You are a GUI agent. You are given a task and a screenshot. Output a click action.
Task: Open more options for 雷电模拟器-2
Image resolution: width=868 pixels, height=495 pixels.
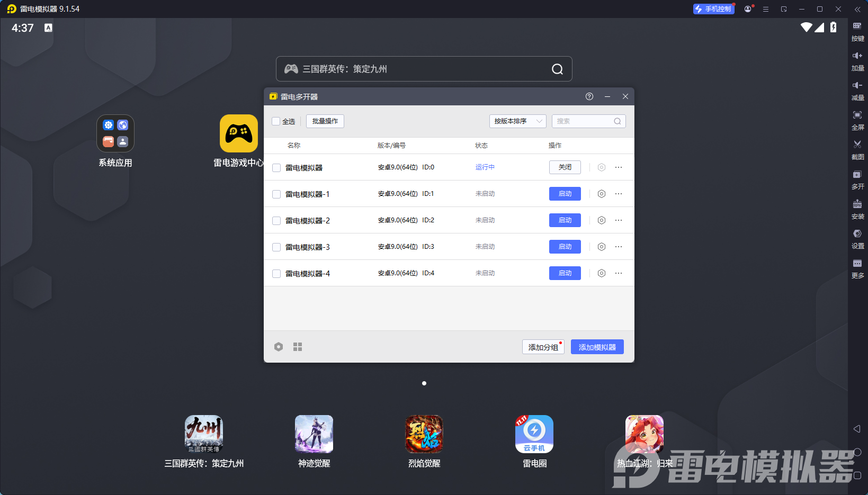click(x=619, y=220)
